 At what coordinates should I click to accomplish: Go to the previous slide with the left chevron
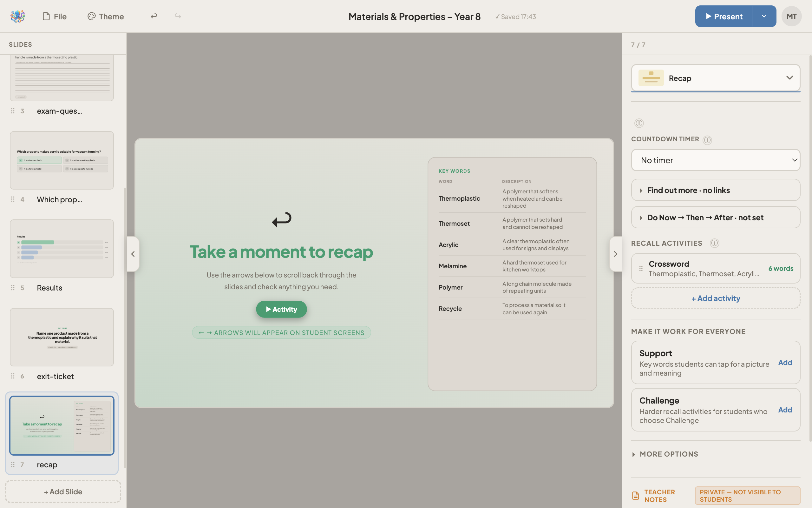point(133,254)
